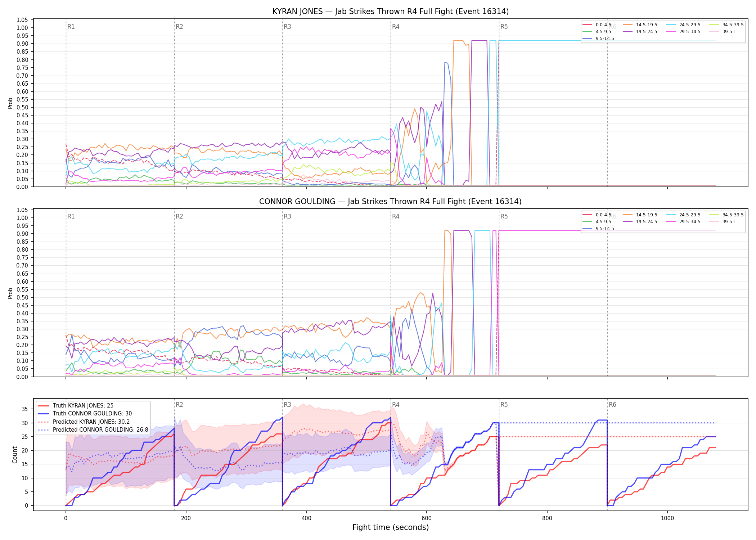The image size is (756, 540).
Task: Select the 9.5-14.5 legend entry in Kyran Jones chart
Action: pos(599,39)
